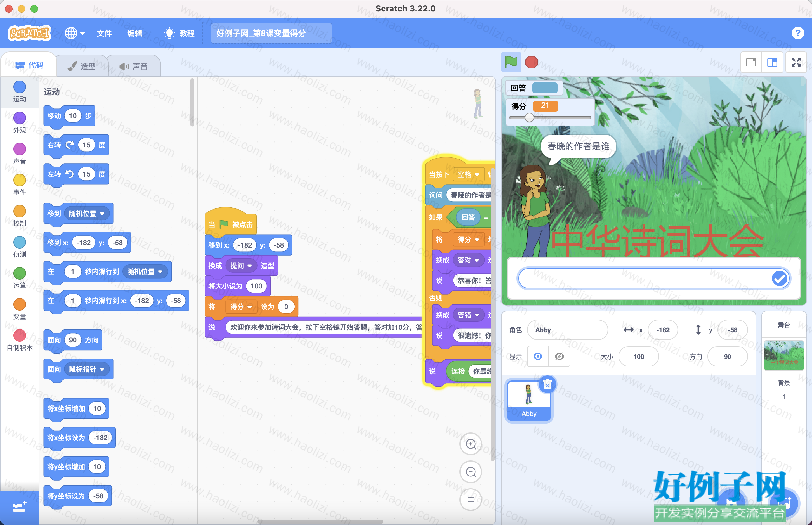The height and width of the screenshot is (525, 812).
Task: Enter full screen stage mode
Action: [796, 62]
